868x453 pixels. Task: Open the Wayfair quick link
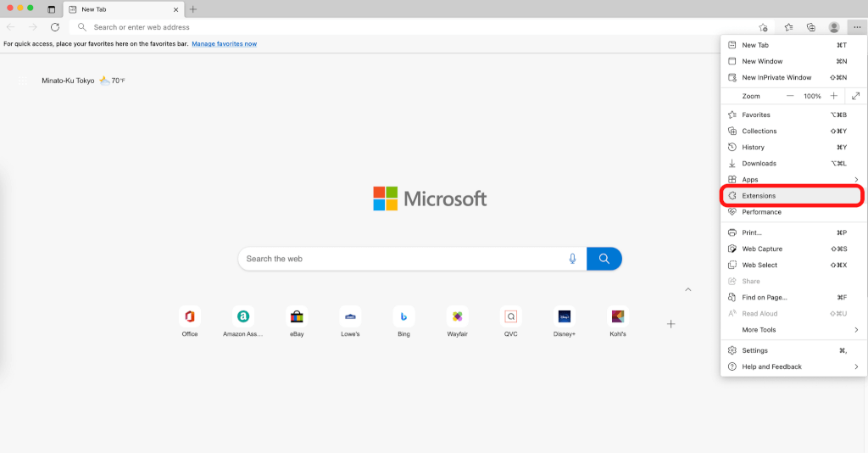(457, 322)
